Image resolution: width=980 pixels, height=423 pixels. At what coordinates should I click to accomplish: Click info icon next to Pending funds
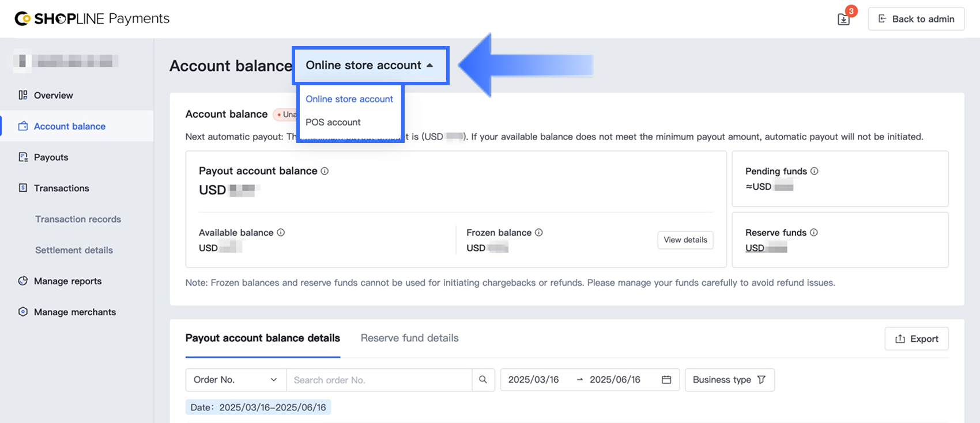(x=814, y=171)
